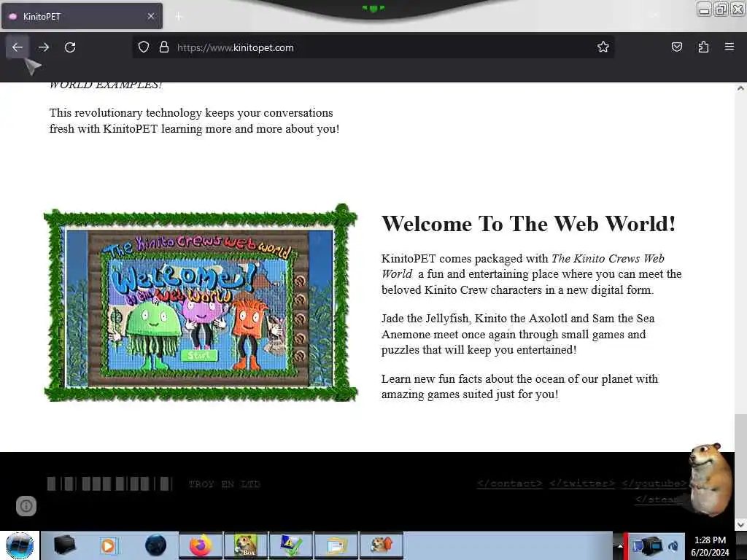Open the black box taskbar icon
The height and width of the screenshot is (560, 747).
click(64, 545)
